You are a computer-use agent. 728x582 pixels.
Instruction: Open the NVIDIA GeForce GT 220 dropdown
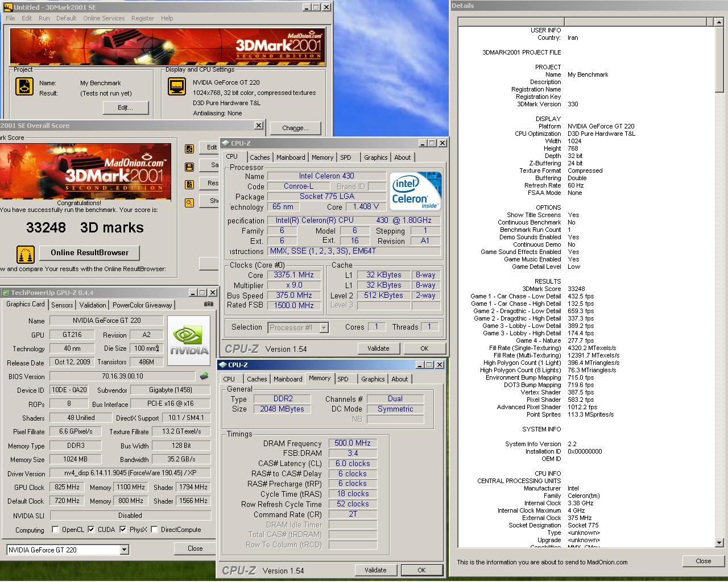pyautogui.click(x=124, y=550)
